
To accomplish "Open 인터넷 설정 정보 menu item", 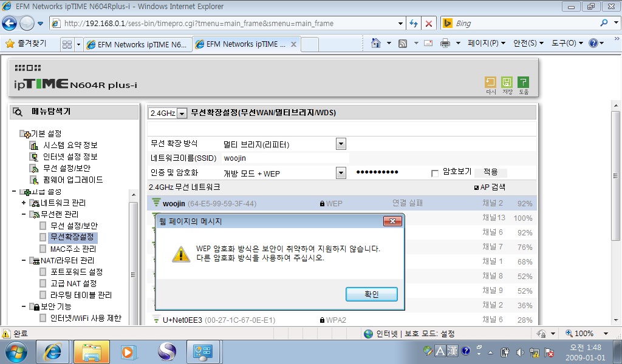I will tap(70, 157).
